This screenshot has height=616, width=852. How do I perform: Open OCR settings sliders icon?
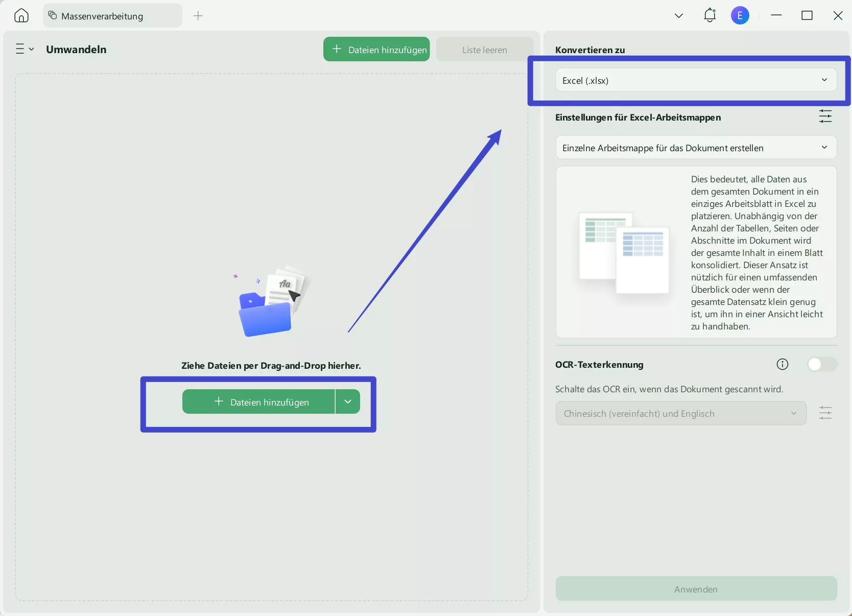pos(825,413)
